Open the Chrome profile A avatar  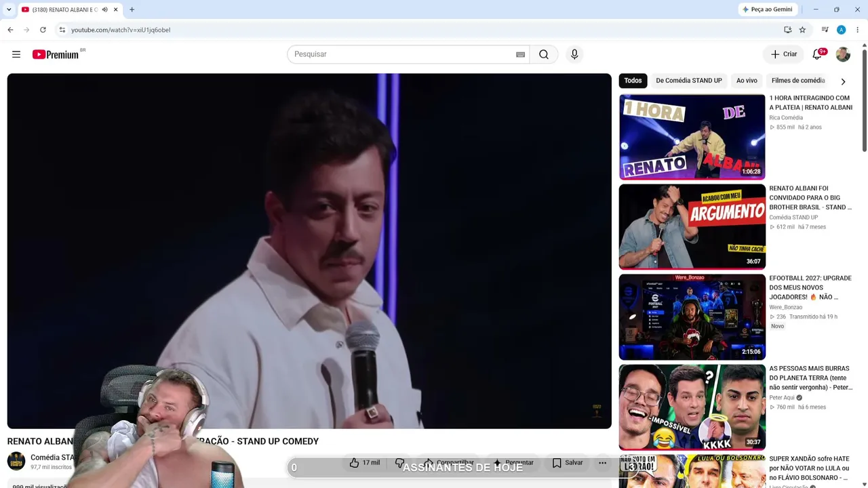841,30
